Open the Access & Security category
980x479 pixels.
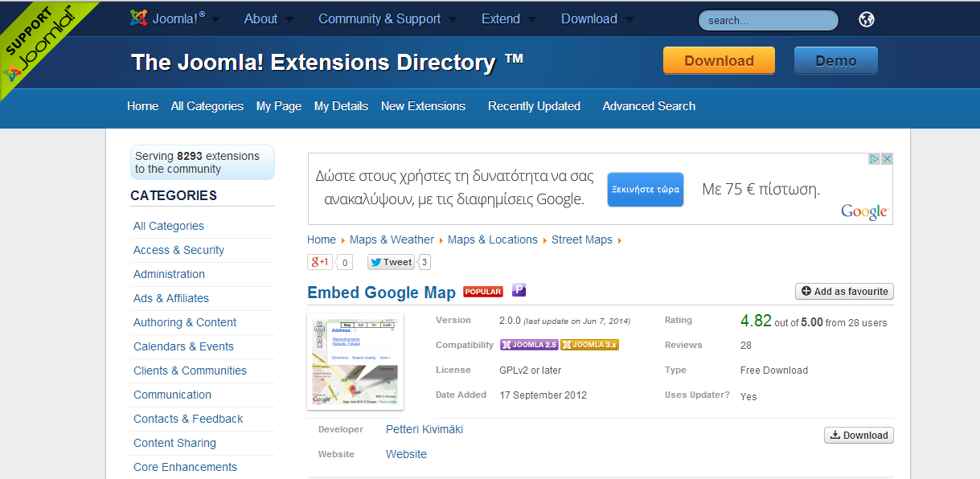pyautogui.click(x=178, y=250)
